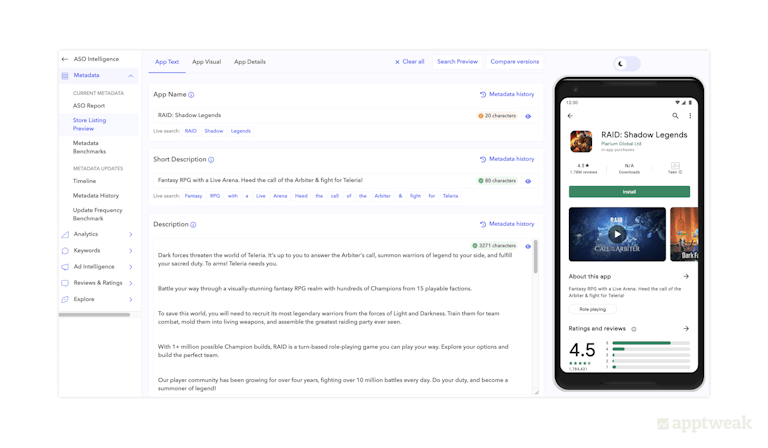Toggle the dark mode switch
Screen dimensions: 768x448
point(626,63)
